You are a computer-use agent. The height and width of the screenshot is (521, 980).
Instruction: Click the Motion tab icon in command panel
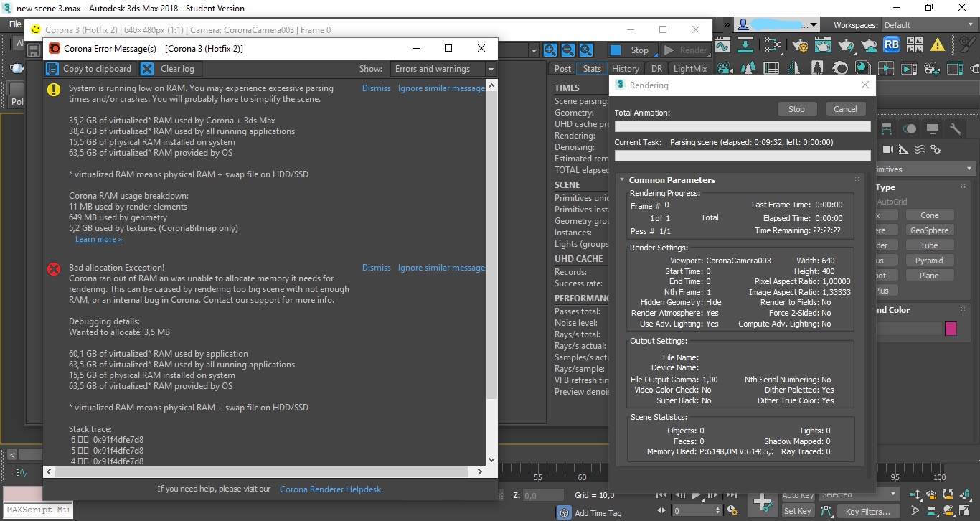910,129
